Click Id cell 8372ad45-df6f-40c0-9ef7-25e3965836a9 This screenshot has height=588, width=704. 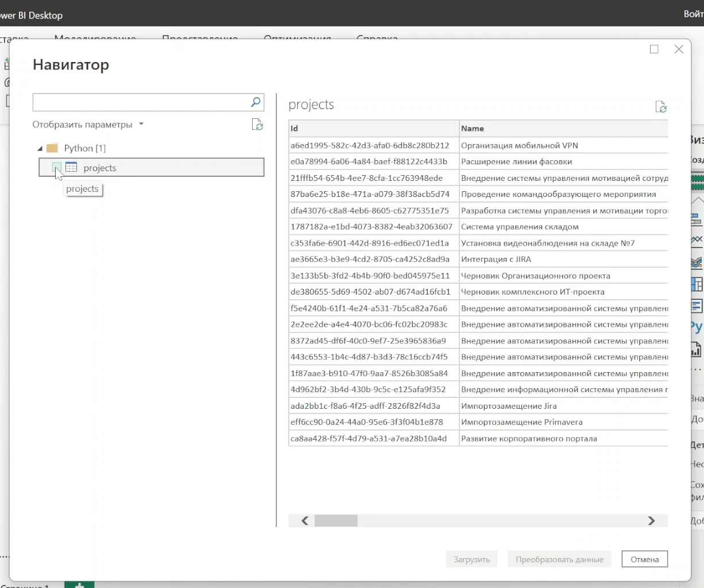(x=373, y=341)
